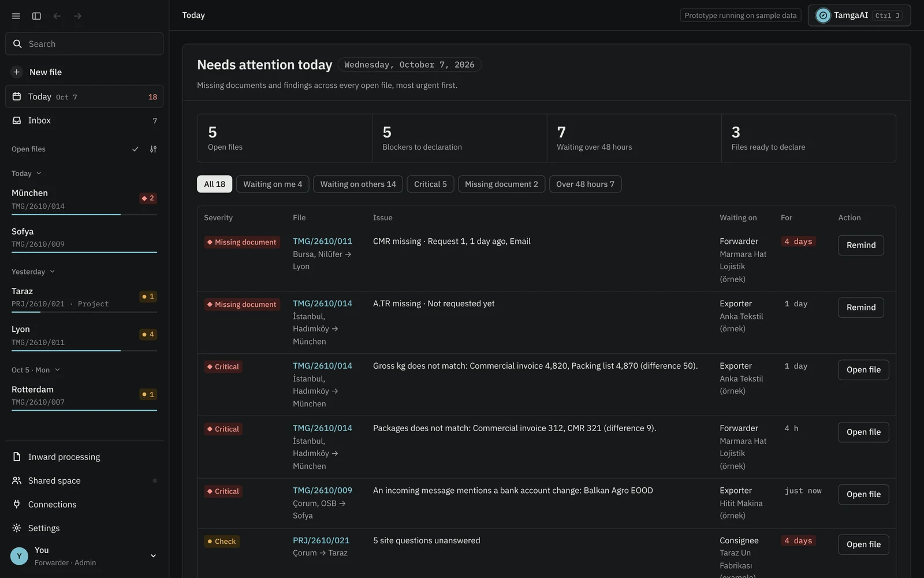Click the user avatar Y
The image size is (924, 578).
(19, 556)
